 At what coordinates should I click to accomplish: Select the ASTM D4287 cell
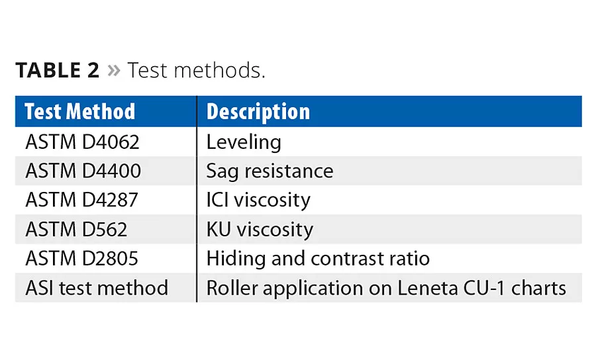tap(83, 200)
